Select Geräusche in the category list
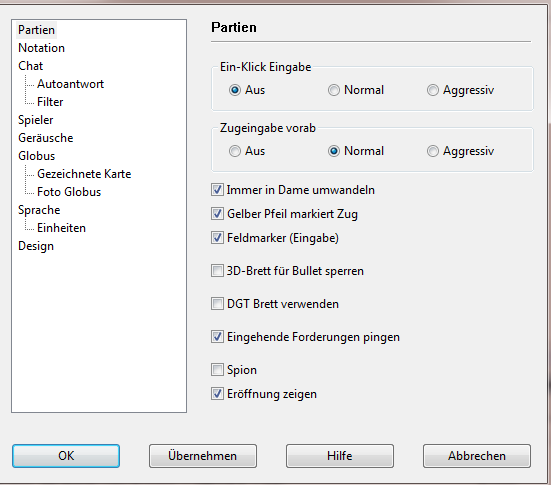Screen dimensions: 551x485 (x=46, y=138)
